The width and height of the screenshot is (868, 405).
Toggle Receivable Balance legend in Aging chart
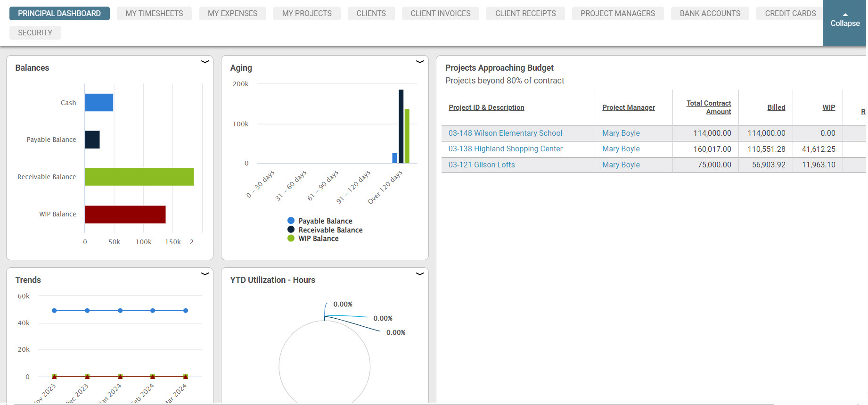coord(330,230)
